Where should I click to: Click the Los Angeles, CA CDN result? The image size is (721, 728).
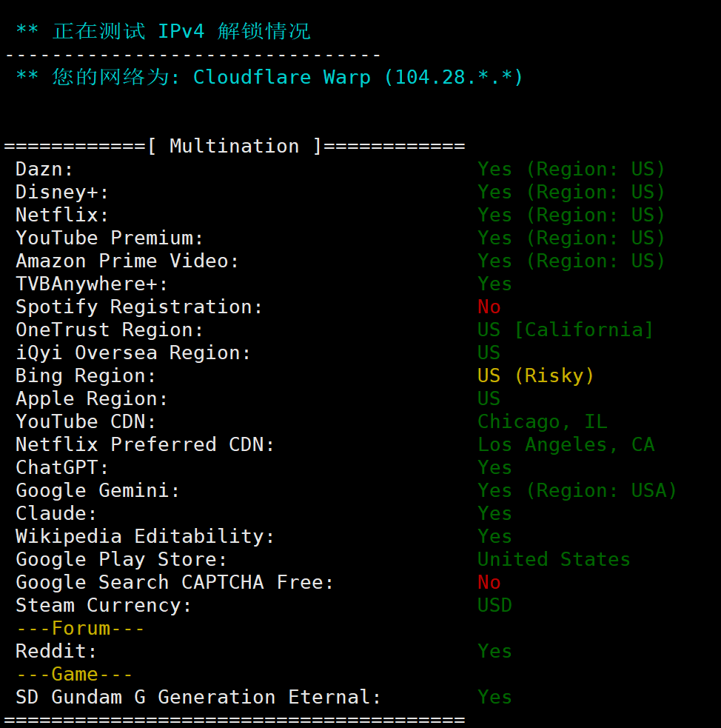[x=566, y=445]
